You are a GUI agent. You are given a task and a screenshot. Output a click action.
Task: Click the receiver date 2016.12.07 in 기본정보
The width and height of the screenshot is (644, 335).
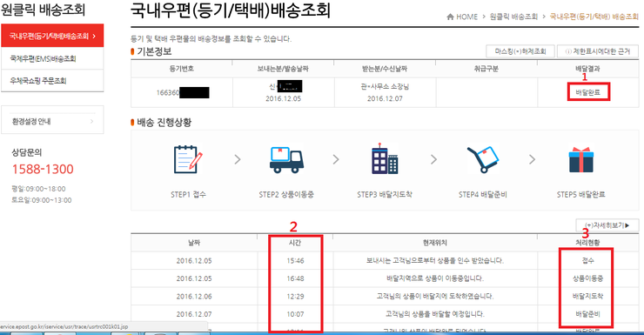385,98
